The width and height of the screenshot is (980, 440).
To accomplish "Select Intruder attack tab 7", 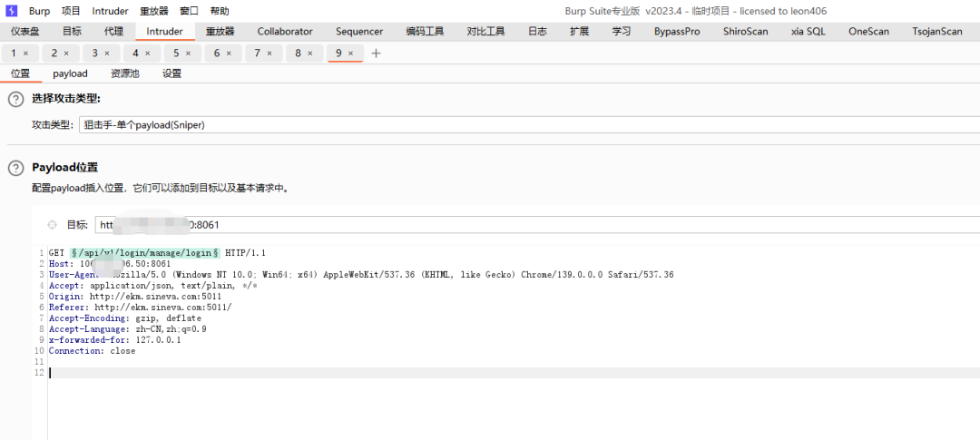I will coord(258,54).
